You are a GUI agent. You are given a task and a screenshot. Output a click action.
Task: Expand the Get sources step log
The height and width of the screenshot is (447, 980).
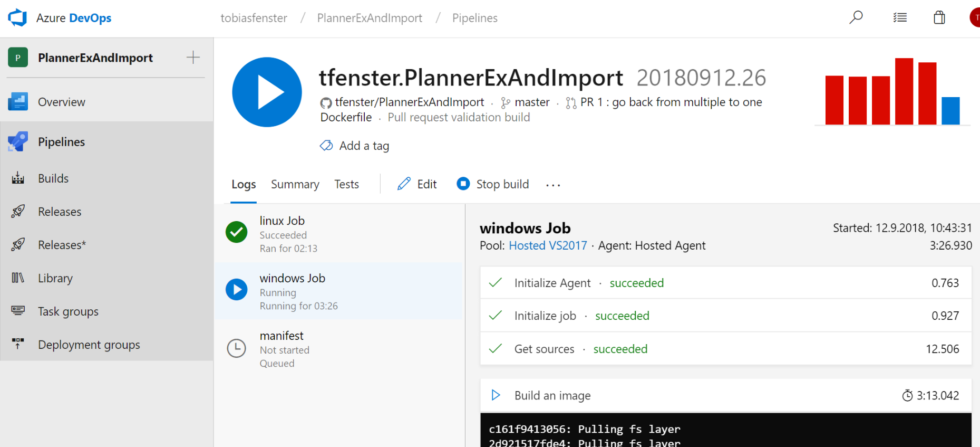(544, 349)
